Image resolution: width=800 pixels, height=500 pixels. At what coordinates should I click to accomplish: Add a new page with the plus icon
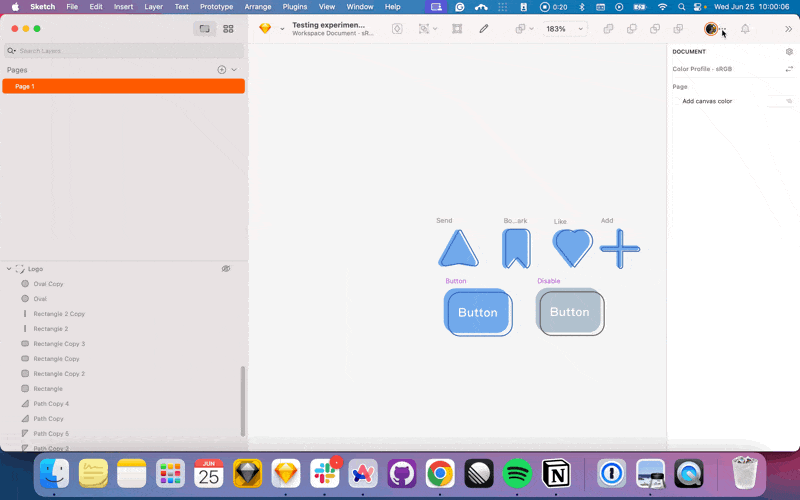tap(221, 70)
